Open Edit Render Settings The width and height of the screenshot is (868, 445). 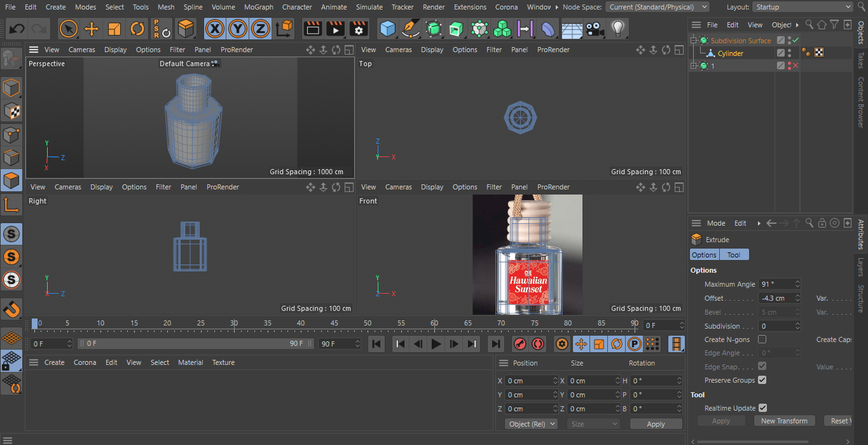pos(359,29)
